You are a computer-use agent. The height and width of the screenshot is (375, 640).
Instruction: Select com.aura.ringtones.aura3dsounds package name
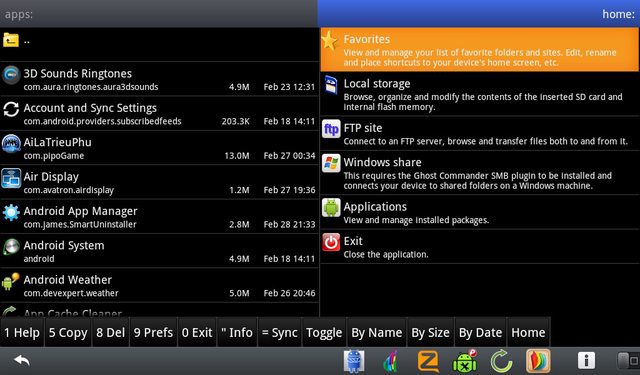click(x=91, y=87)
